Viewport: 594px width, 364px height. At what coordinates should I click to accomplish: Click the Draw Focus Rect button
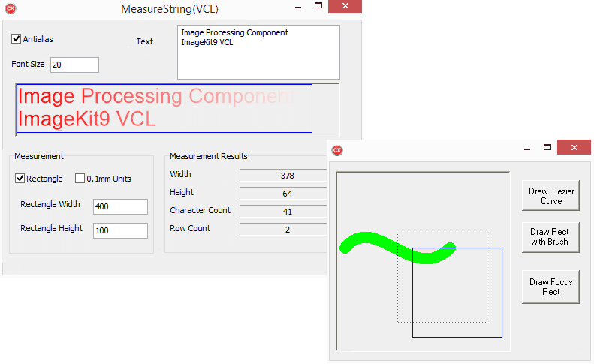[550, 287]
